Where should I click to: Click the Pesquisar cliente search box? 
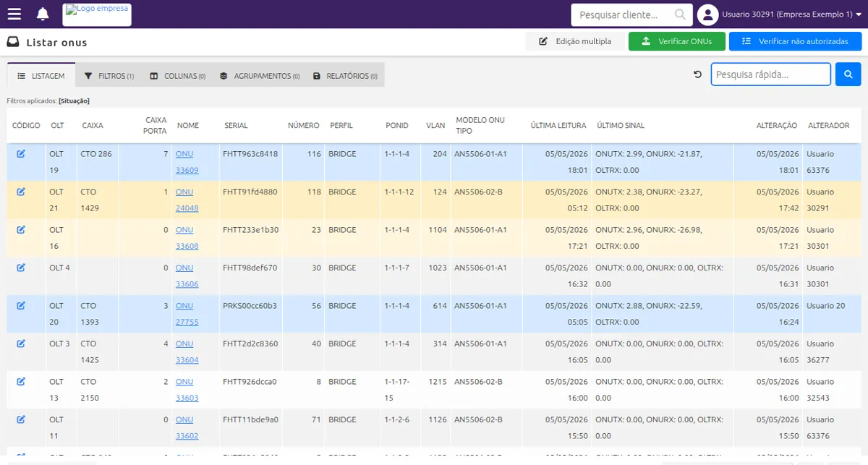tap(631, 14)
